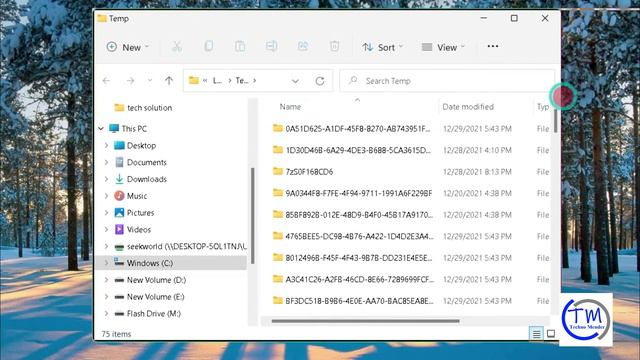Screen dimensions: 640x360
Task: Select Flash Drive (M:)
Action: [148, 313]
